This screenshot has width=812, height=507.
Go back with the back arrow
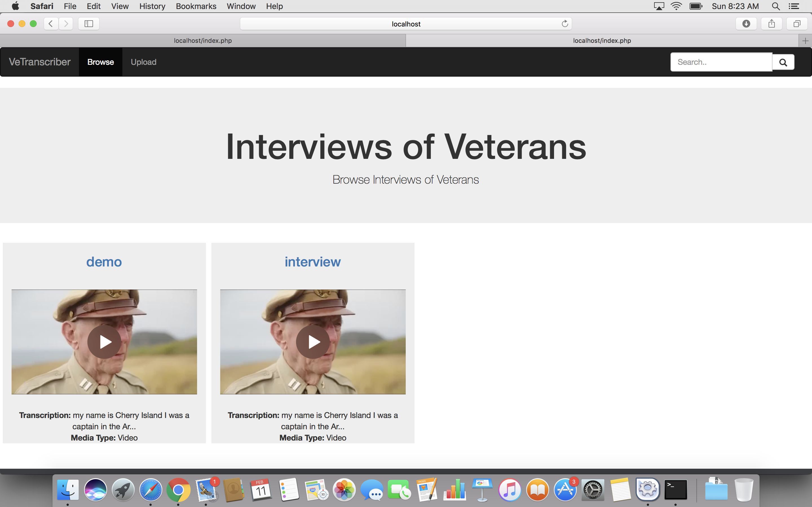(x=51, y=24)
